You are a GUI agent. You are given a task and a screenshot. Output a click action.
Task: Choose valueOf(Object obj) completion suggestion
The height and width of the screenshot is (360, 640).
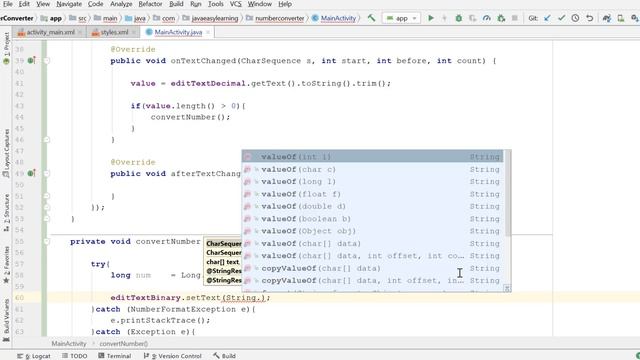(x=373, y=231)
